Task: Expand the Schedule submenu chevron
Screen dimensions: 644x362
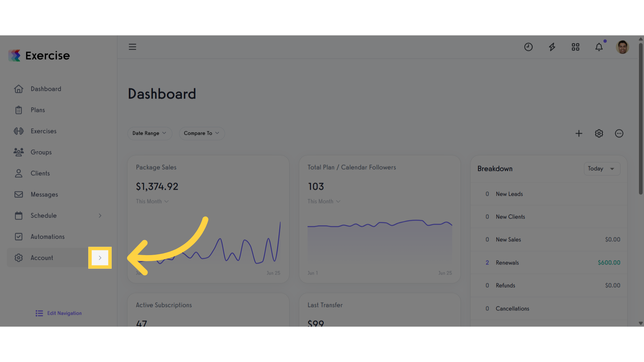Action: (x=100, y=216)
